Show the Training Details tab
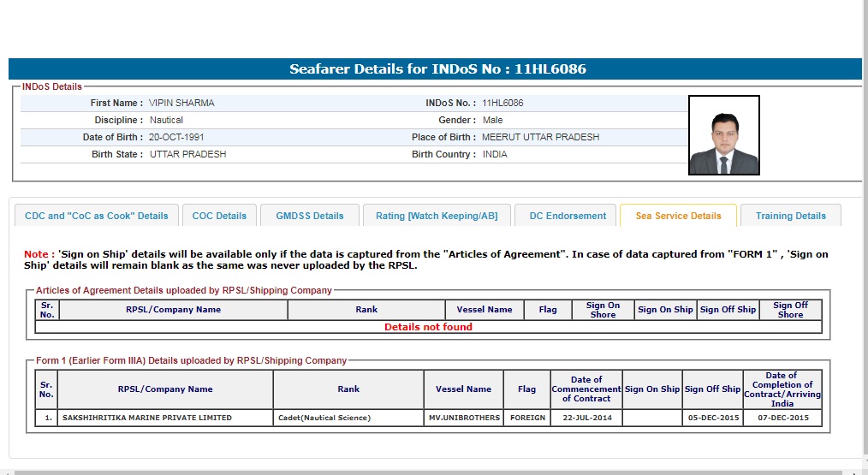 [x=790, y=216]
